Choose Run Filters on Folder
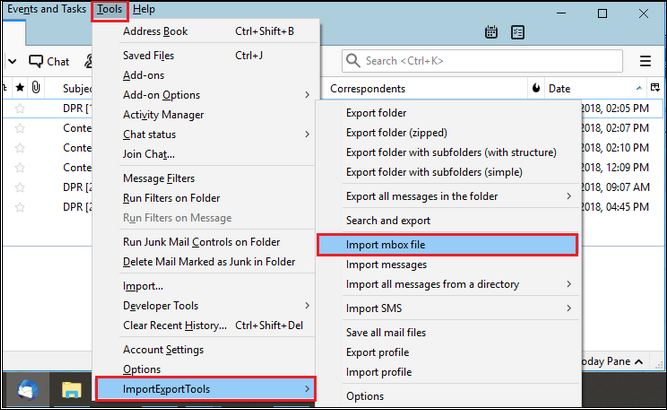This screenshot has height=410, width=667. (206, 198)
